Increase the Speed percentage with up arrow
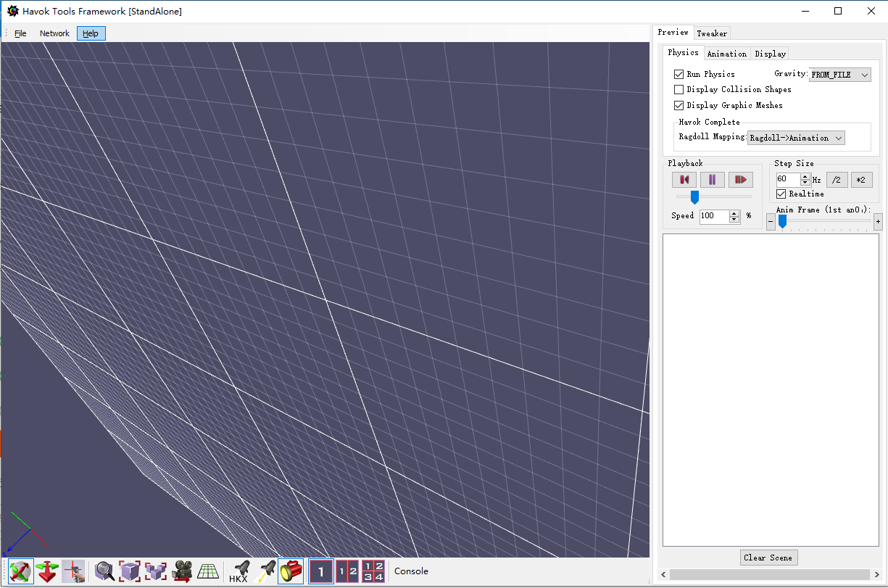The width and height of the screenshot is (888, 588). [x=734, y=212]
